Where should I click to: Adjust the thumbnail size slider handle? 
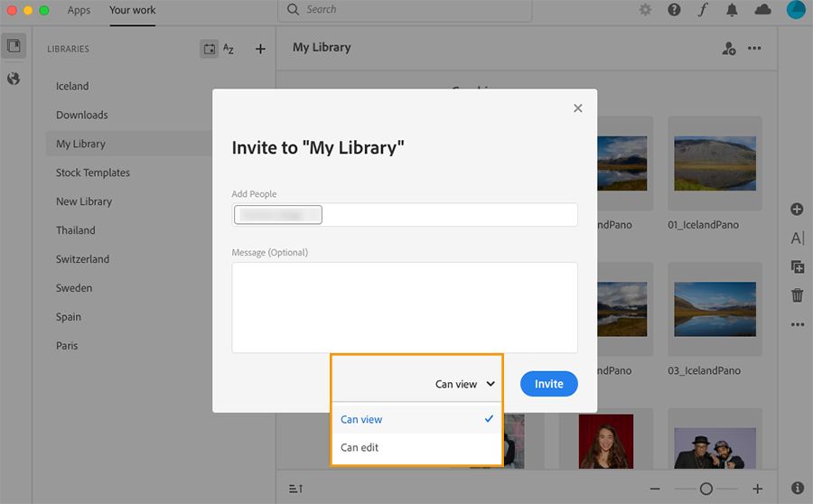pos(706,489)
